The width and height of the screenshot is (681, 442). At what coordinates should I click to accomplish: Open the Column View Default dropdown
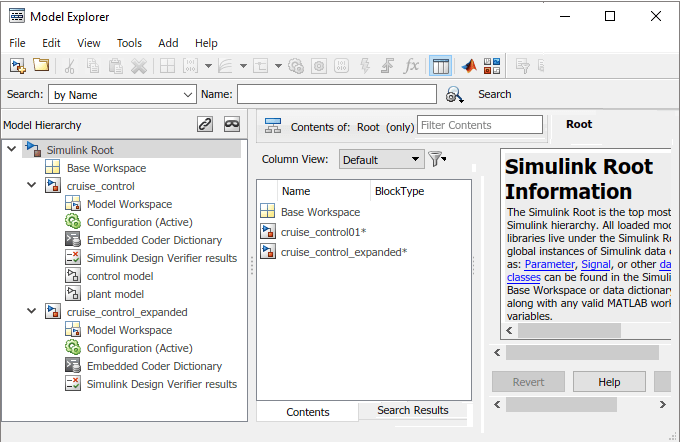381,159
